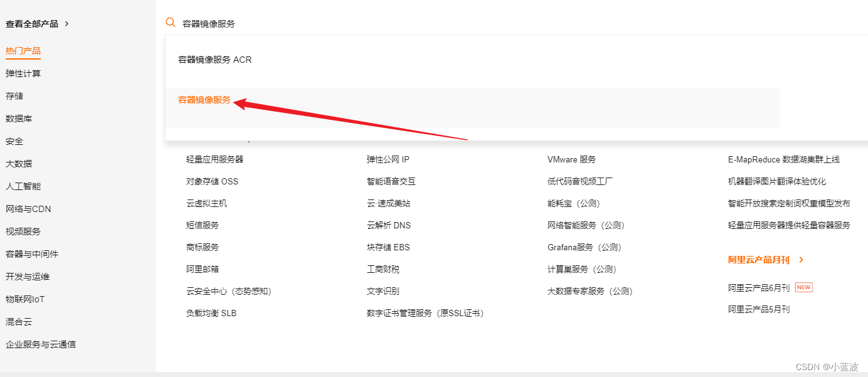Open 低代码音视频工厂 product link

[580, 181]
